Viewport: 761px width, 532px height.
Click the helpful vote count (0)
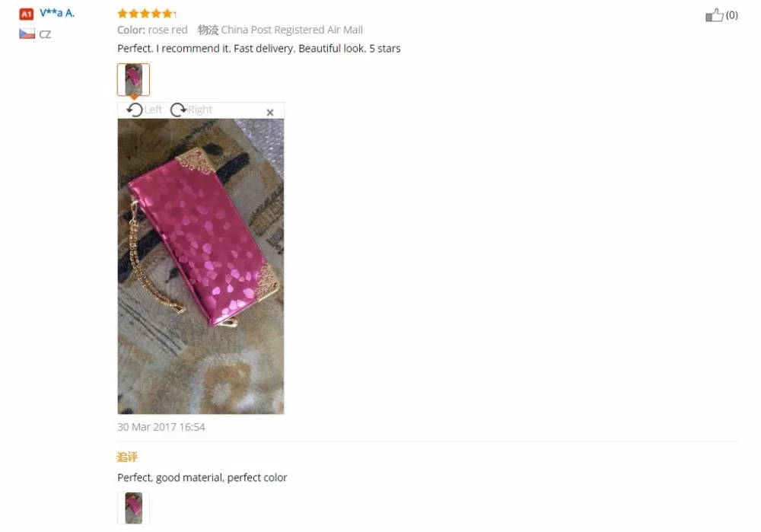[731, 15]
